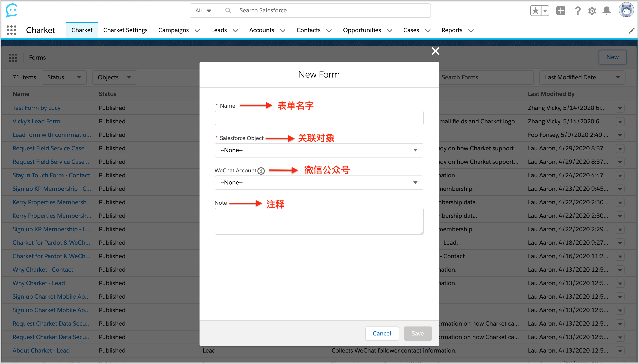Image resolution: width=639 pixels, height=364 pixels.
Task: Click the Global Actions plus icon
Action: 561,11
